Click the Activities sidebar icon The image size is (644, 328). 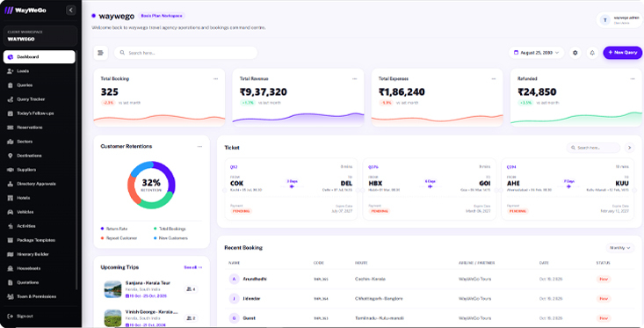tap(11, 226)
